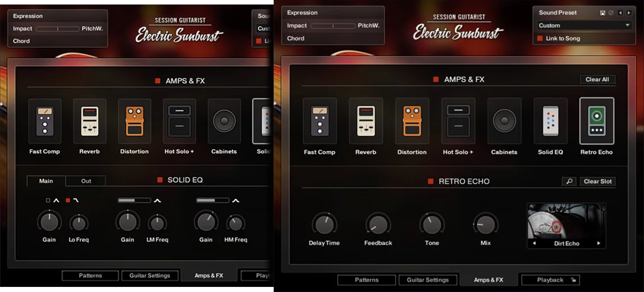Click the Gain knob beside LM Freq

[128, 222]
